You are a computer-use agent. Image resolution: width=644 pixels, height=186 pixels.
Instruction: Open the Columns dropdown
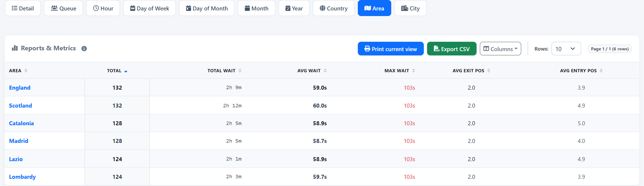500,49
